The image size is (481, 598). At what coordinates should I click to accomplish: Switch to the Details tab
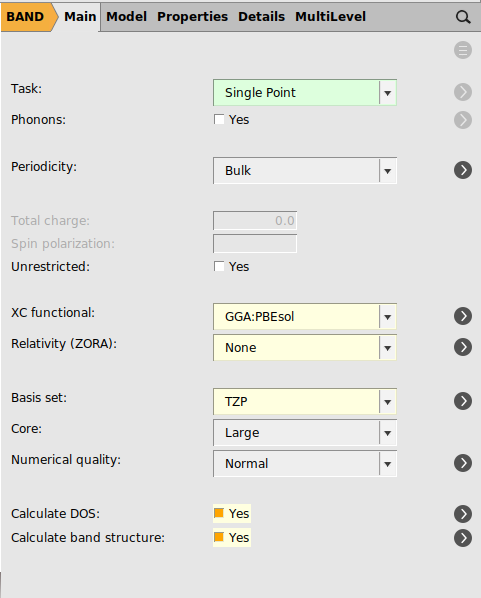[261, 17]
